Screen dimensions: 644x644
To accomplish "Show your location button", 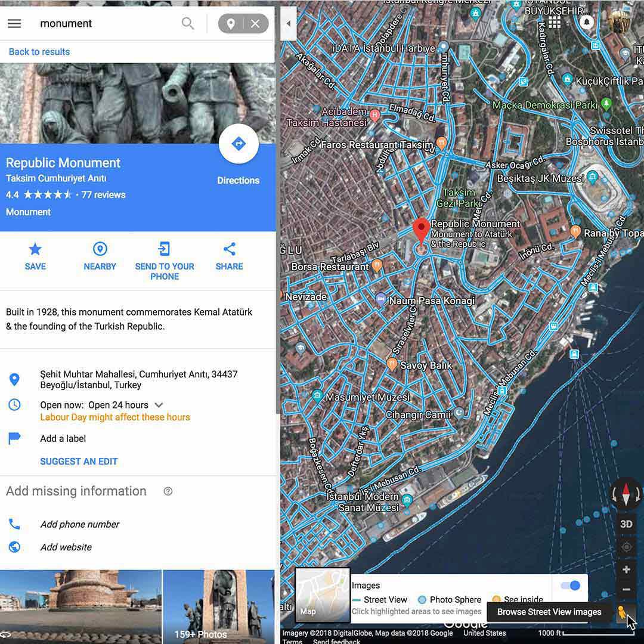I will click(626, 547).
